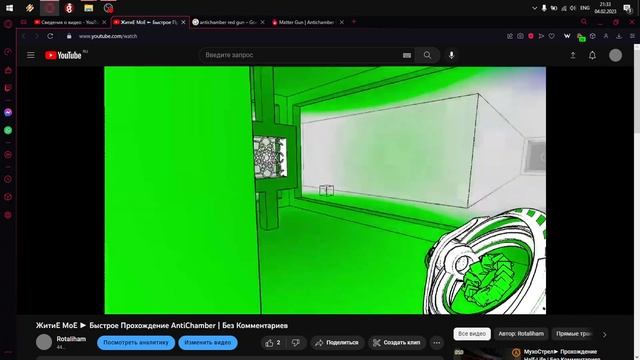Image resolution: width=640 pixels, height=360 pixels.
Task: Click the 'Создать клип' button
Action: pyautogui.click(x=397, y=343)
